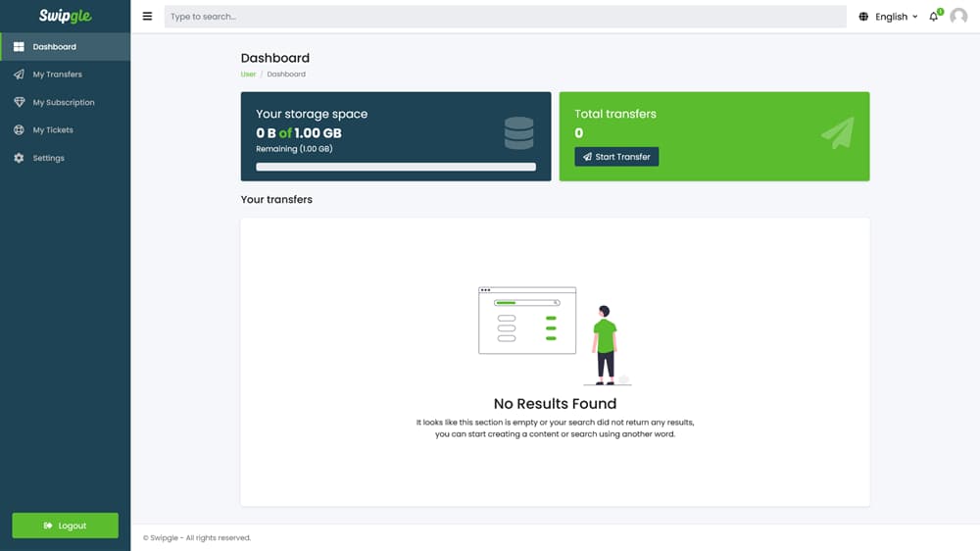Open the Swipgle logo home link
980x551 pixels.
pyautogui.click(x=65, y=17)
